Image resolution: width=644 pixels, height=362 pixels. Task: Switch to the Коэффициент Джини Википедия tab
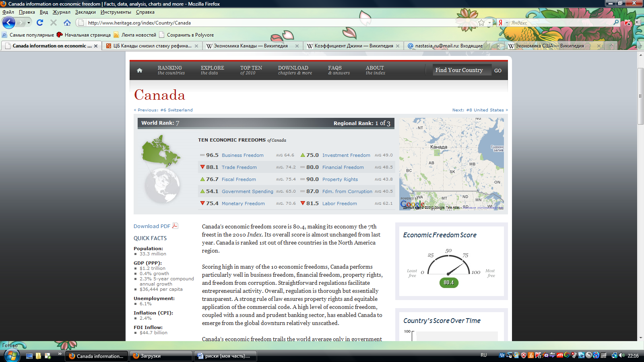pyautogui.click(x=353, y=46)
